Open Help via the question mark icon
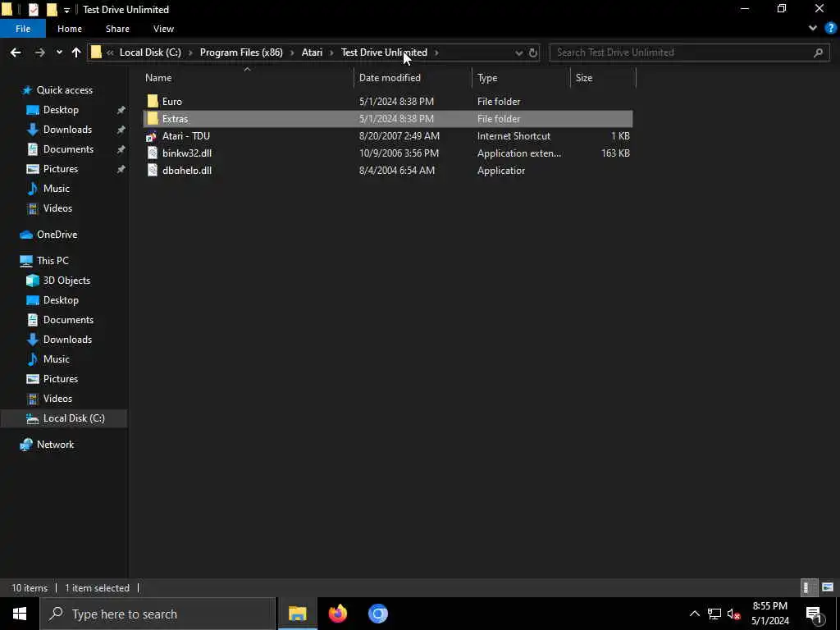Image resolution: width=840 pixels, height=630 pixels. [830, 29]
